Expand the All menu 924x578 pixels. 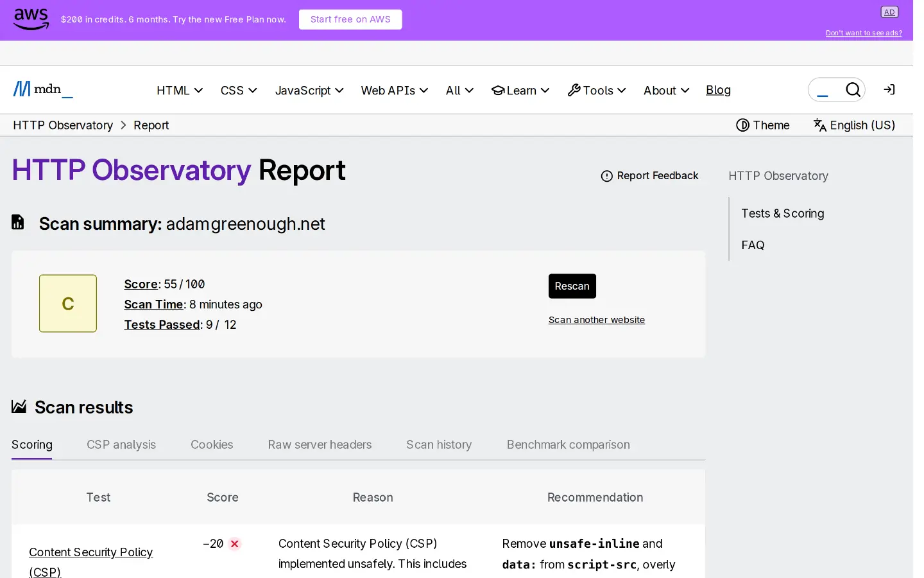pos(459,91)
